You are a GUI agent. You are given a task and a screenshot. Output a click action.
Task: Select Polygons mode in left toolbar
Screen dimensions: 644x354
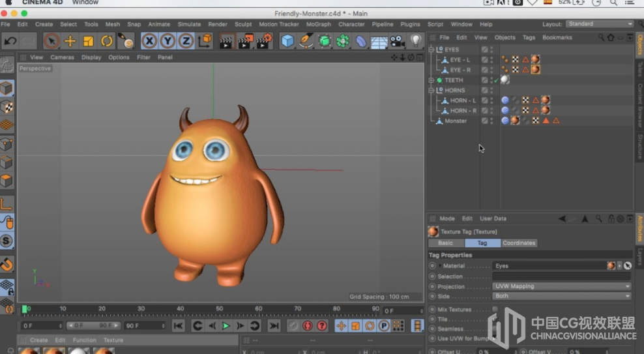click(x=7, y=181)
